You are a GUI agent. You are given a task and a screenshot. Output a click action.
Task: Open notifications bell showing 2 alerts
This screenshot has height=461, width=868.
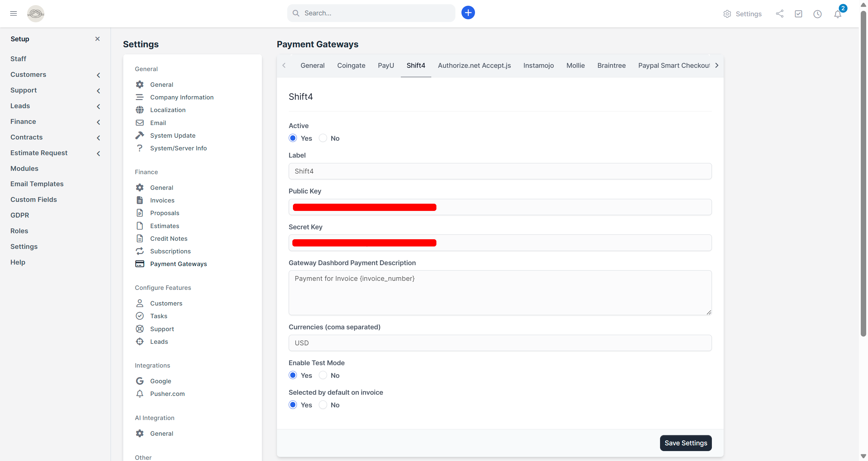coord(838,14)
